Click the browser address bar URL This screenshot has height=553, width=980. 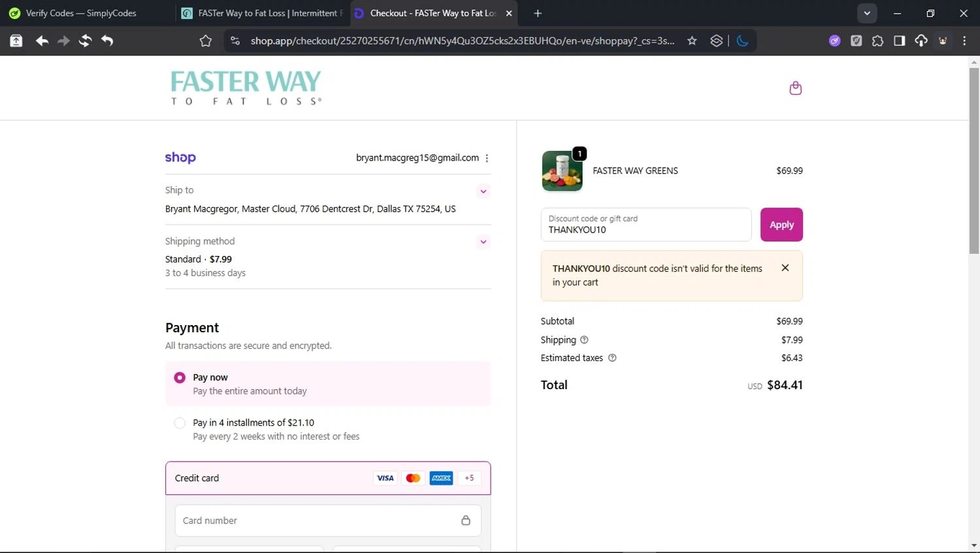click(x=462, y=41)
